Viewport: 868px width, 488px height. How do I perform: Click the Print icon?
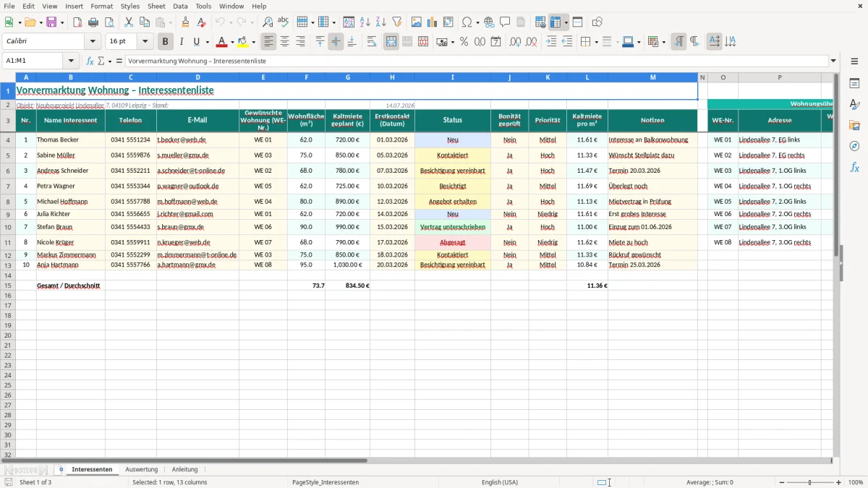coord(93,22)
